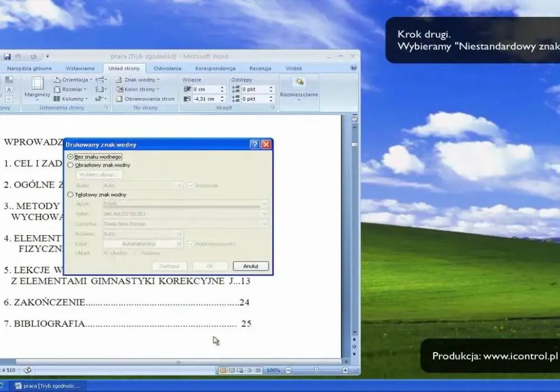Click the zoom slider handle
This screenshot has width=560, height=392.
316,370
